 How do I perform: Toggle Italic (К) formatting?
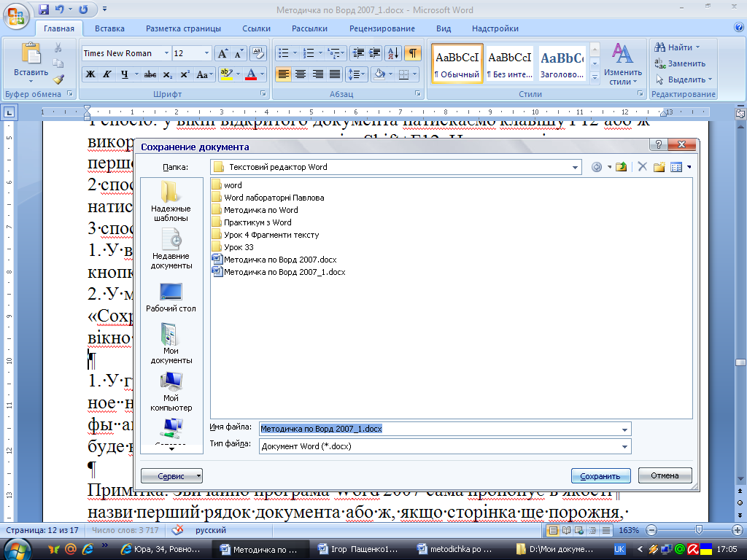pos(107,74)
